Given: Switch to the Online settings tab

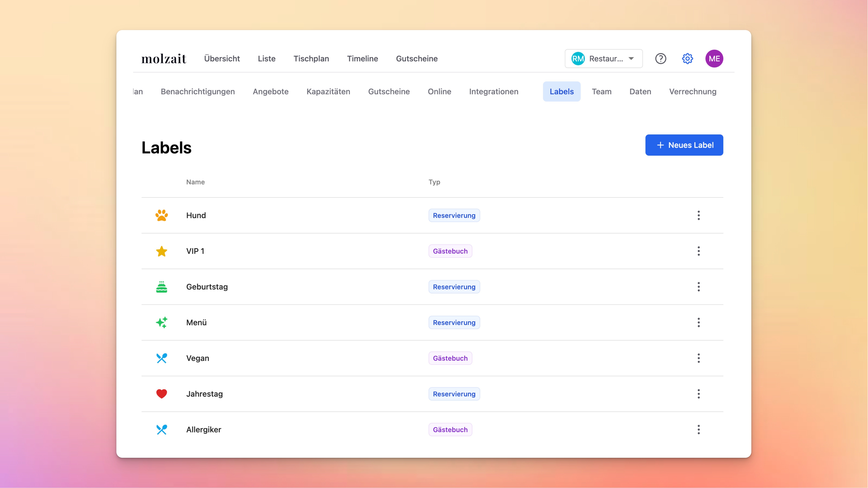Looking at the screenshot, I should tap(439, 91).
